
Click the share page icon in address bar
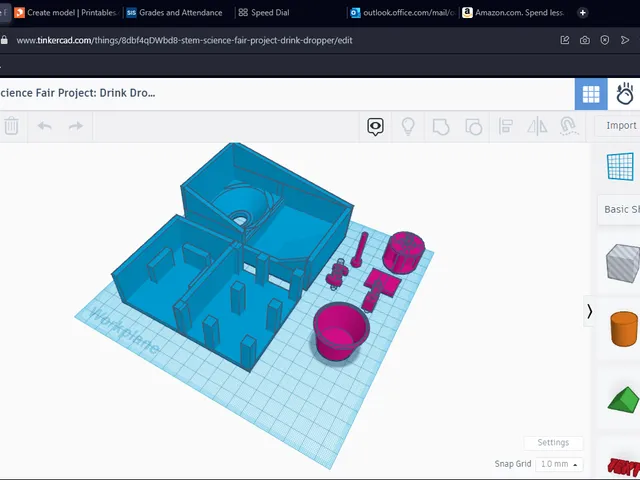coord(565,40)
